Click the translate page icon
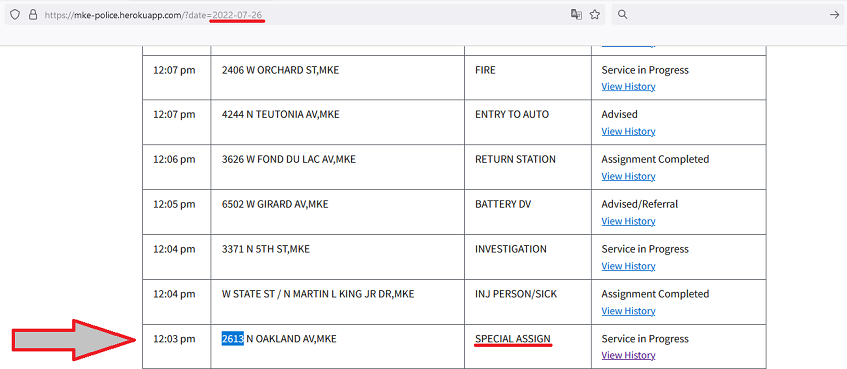The width and height of the screenshot is (847, 369). pyautogui.click(x=576, y=15)
